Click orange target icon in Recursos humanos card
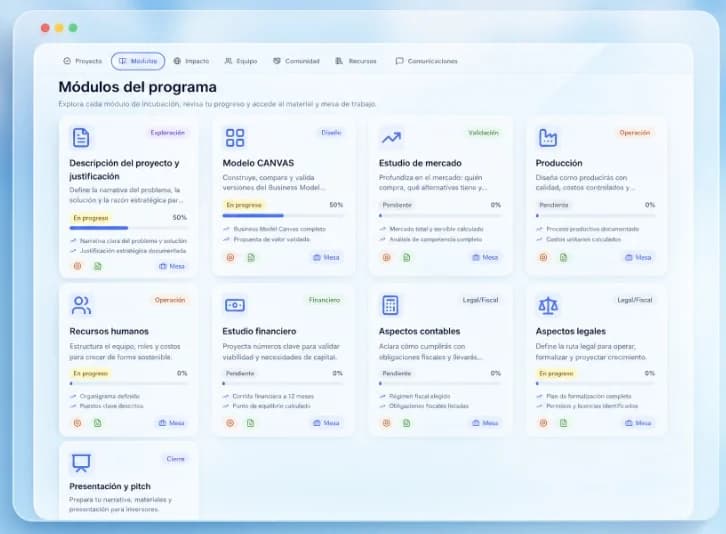The height and width of the screenshot is (534, 726). (x=77, y=423)
